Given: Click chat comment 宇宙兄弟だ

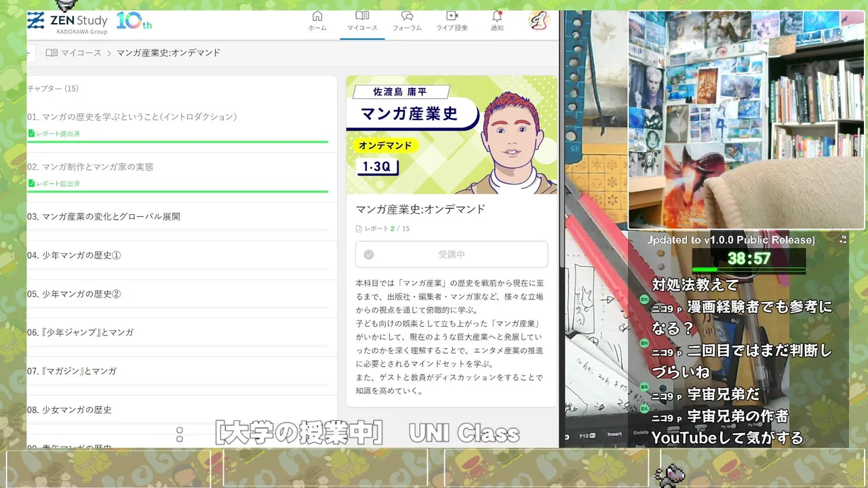Looking at the screenshot, I should tap(724, 394).
